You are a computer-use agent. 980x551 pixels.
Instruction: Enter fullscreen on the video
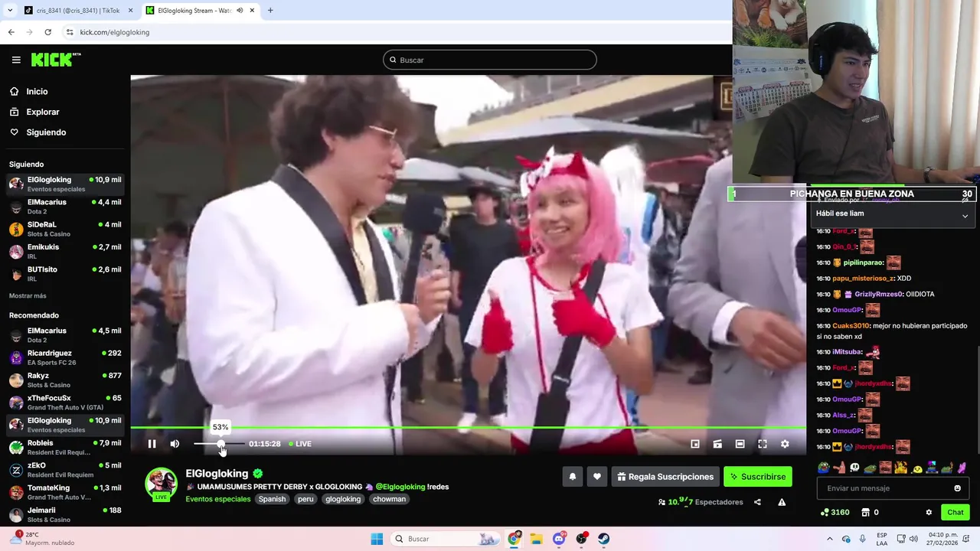coord(763,444)
